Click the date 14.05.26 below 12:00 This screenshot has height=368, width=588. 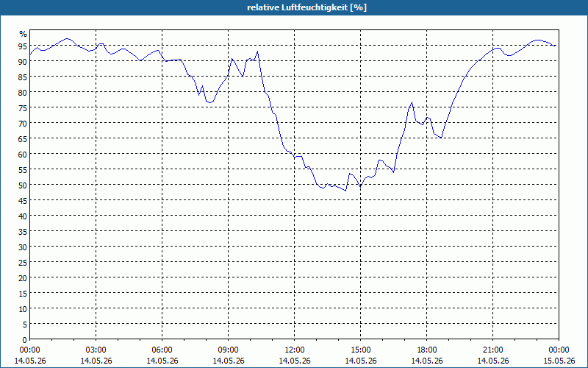coord(295,361)
